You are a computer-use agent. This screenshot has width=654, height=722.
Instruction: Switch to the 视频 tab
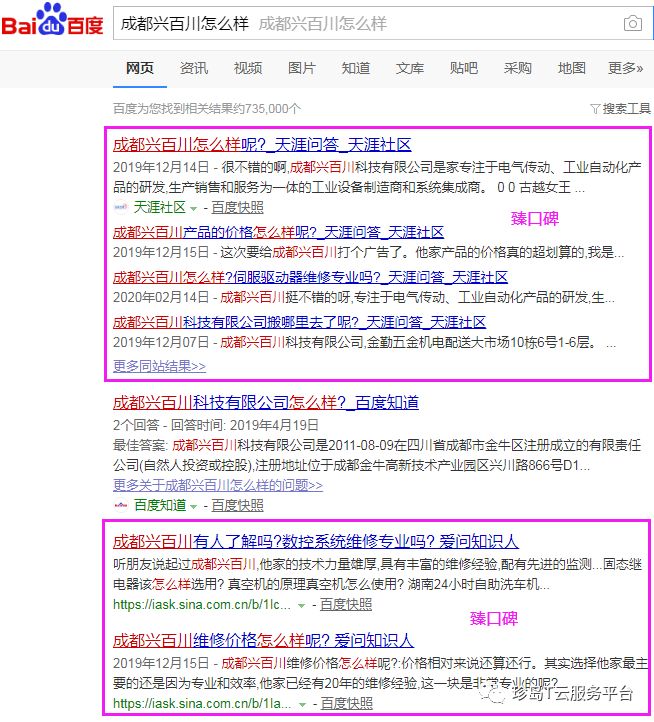coord(248,68)
